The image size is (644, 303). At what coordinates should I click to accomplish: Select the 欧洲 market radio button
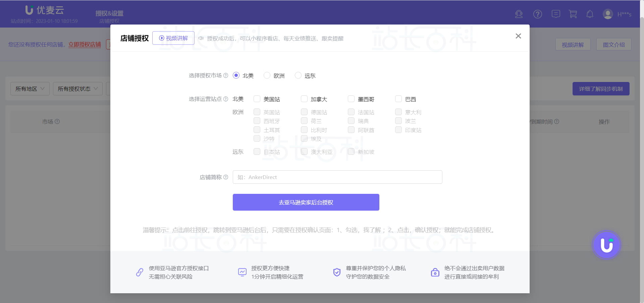(267, 76)
